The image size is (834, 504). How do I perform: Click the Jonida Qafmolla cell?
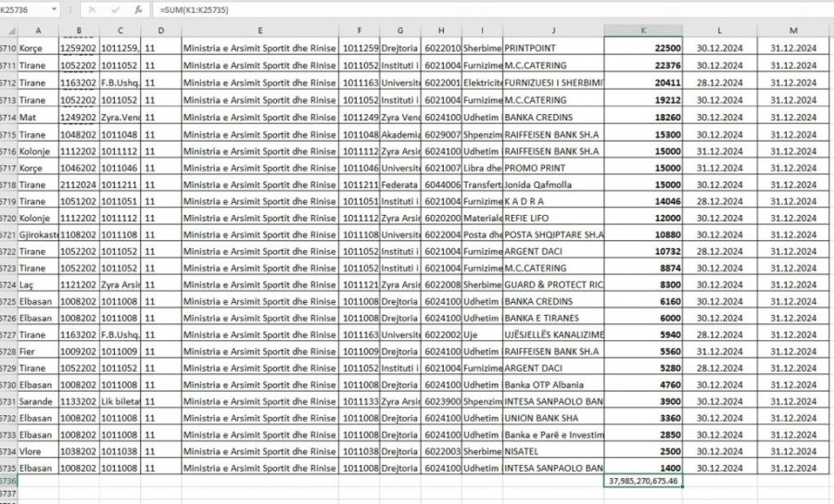(x=553, y=184)
